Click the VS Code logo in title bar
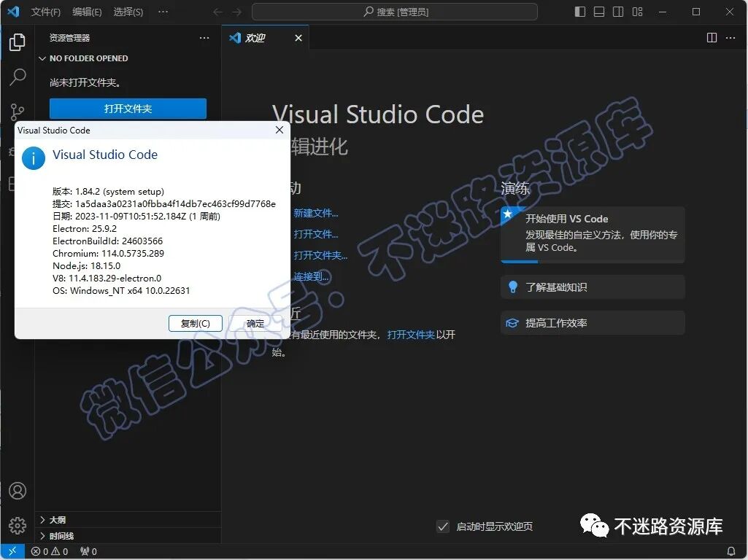The width and height of the screenshot is (748, 560). (13, 12)
